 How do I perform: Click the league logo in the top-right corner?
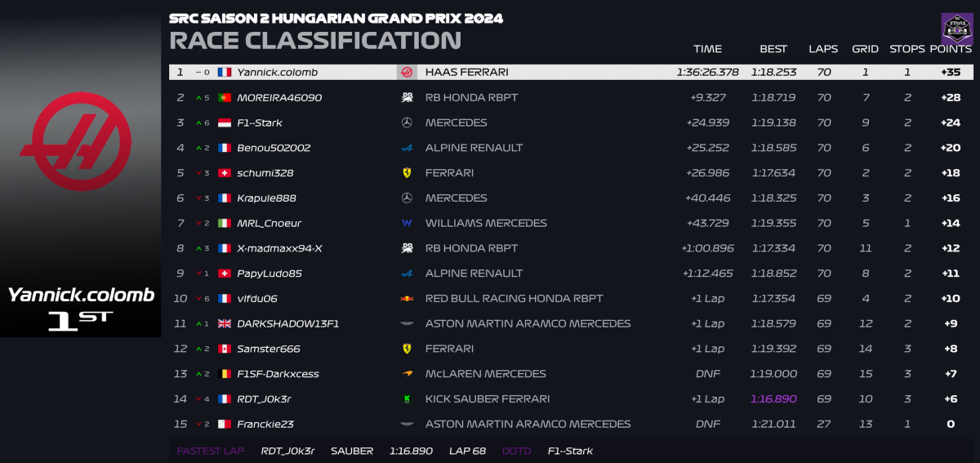click(x=956, y=28)
